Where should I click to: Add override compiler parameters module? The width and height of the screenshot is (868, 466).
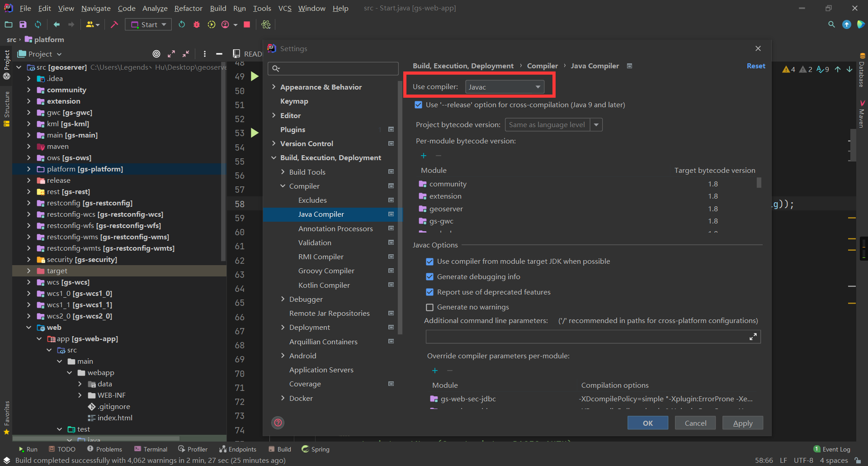(435, 371)
